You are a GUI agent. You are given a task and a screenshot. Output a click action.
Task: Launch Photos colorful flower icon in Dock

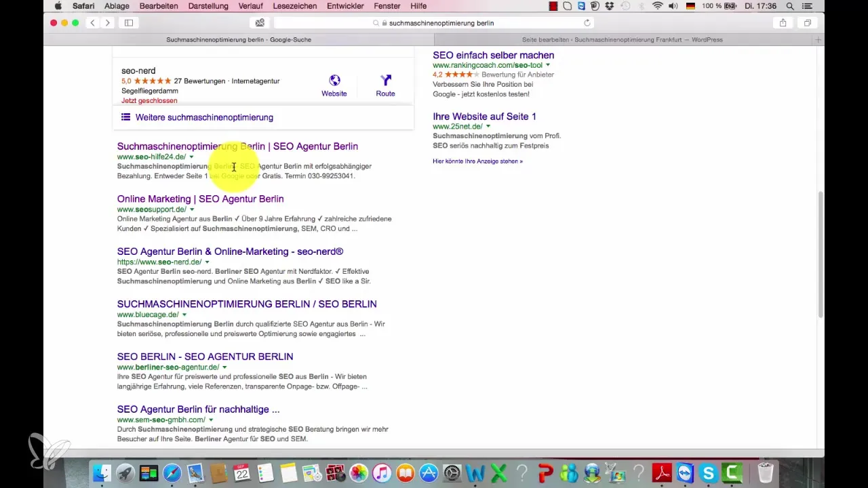359,472
